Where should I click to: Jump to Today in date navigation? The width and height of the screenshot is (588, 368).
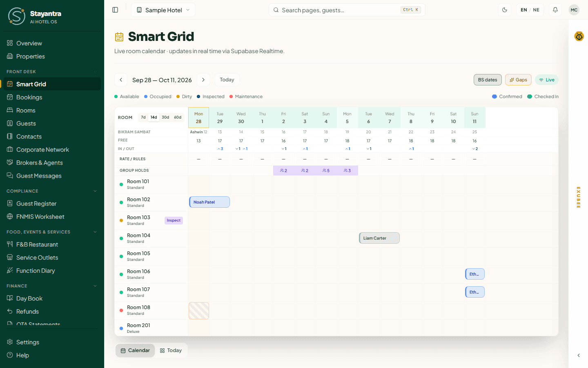[227, 80]
